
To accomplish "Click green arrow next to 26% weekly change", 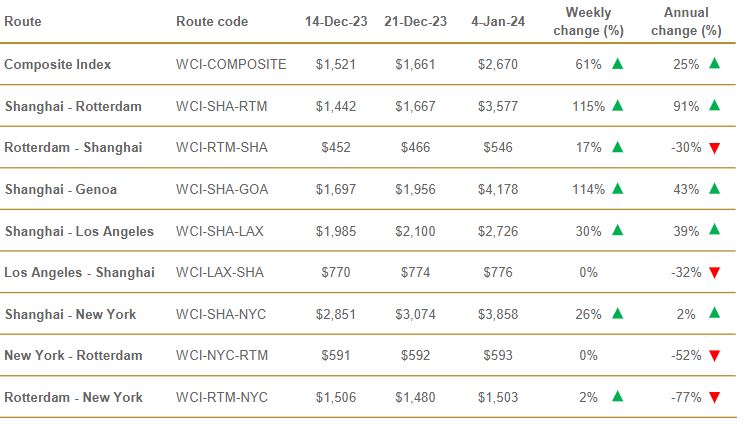I will tap(617, 313).
